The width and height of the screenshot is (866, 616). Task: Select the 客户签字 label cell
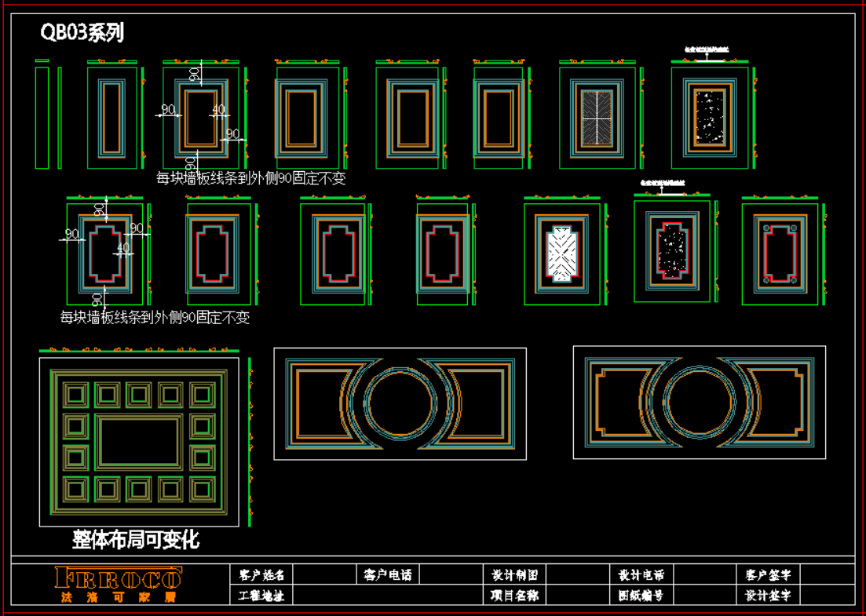(767, 575)
